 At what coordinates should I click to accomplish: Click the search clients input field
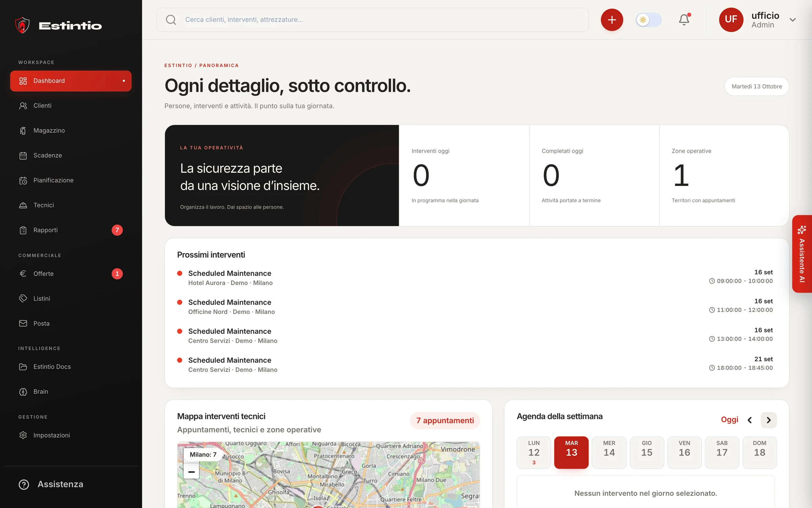(x=372, y=20)
